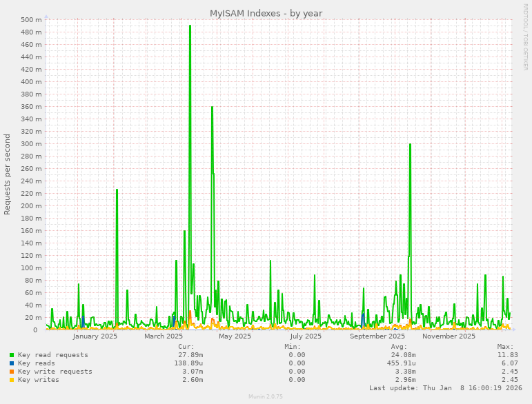Click the 'July 2025' x-axis label
This screenshot has width=532, height=404.
click(306, 336)
